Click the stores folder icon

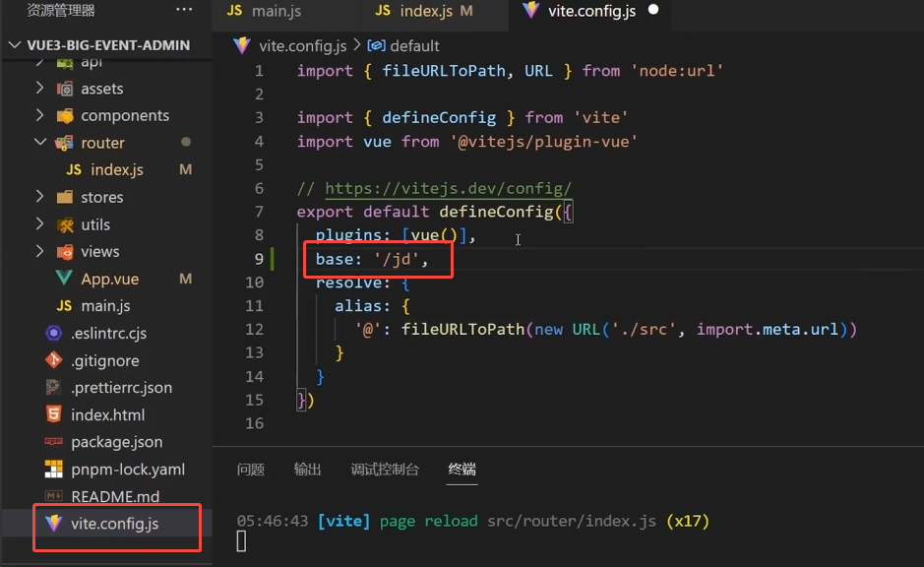pos(65,197)
